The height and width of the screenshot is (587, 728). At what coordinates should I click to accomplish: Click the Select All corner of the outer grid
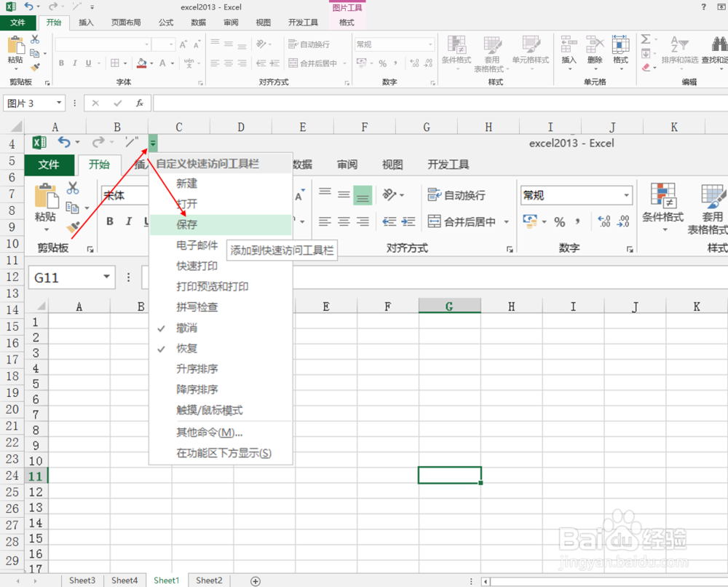coord(16,126)
